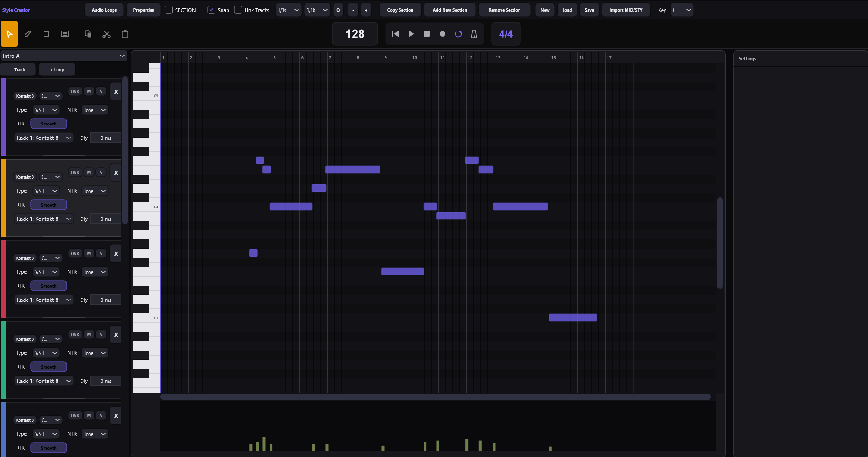The height and width of the screenshot is (457, 868).
Task: Select the rectangle selection tool
Action: pos(46,34)
